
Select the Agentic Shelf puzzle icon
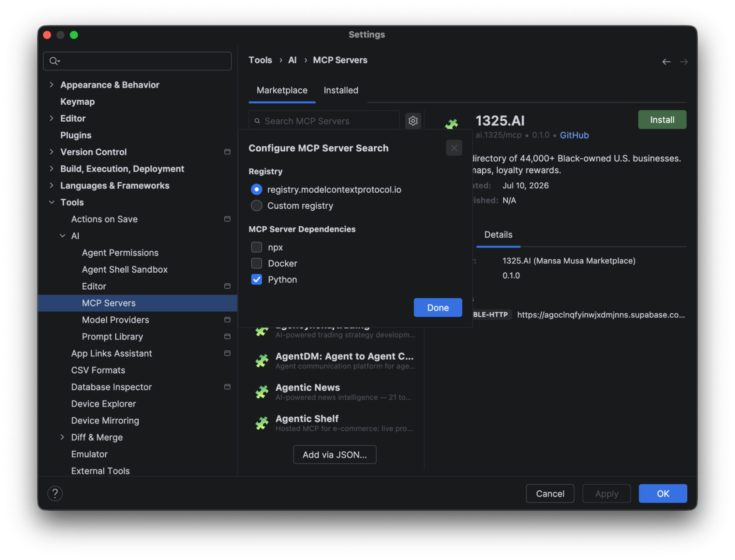click(x=262, y=423)
